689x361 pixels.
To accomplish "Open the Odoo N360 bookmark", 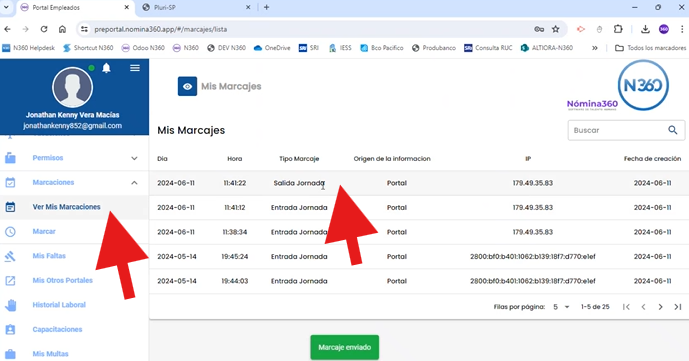I will [143, 48].
